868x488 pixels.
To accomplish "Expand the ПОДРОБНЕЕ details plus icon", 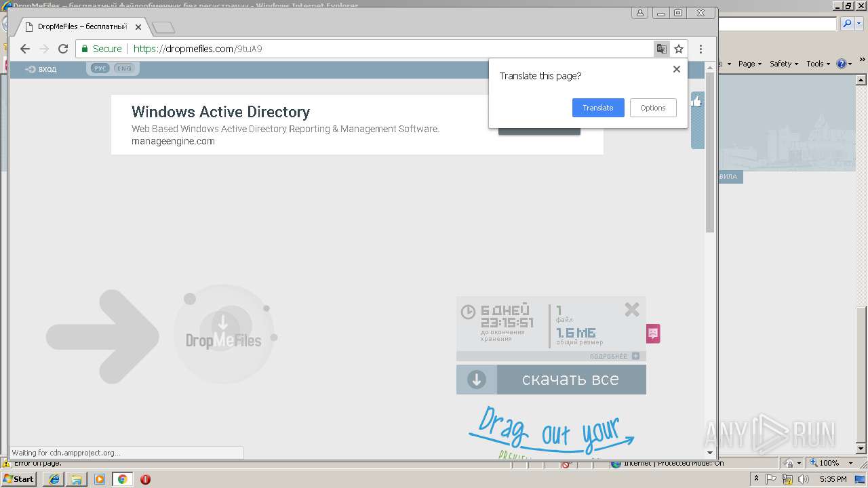I will point(635,356).
